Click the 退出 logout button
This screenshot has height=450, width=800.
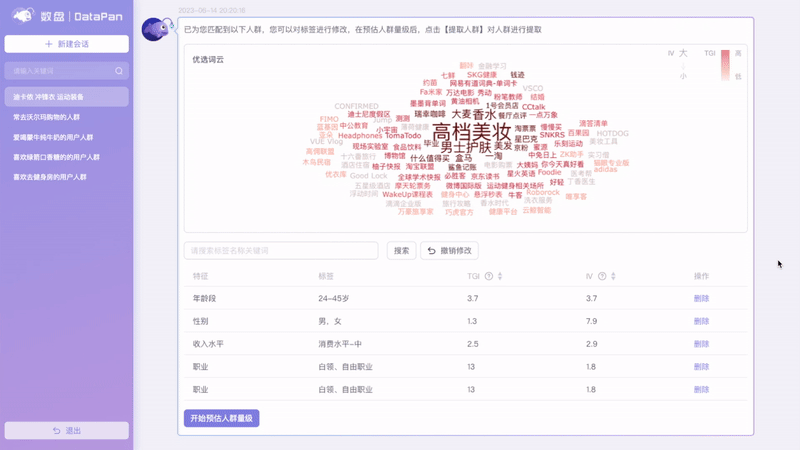[x=66, y=431]
